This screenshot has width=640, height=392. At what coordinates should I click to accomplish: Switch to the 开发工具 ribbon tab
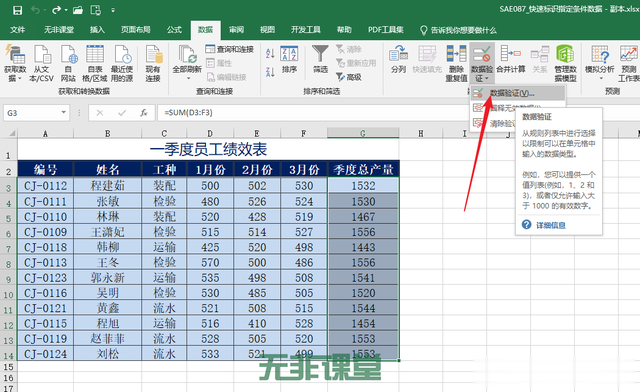[306, 30]
